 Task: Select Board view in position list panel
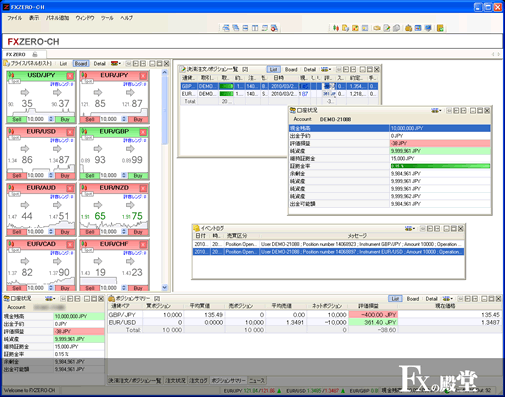(x=291, y=69)
